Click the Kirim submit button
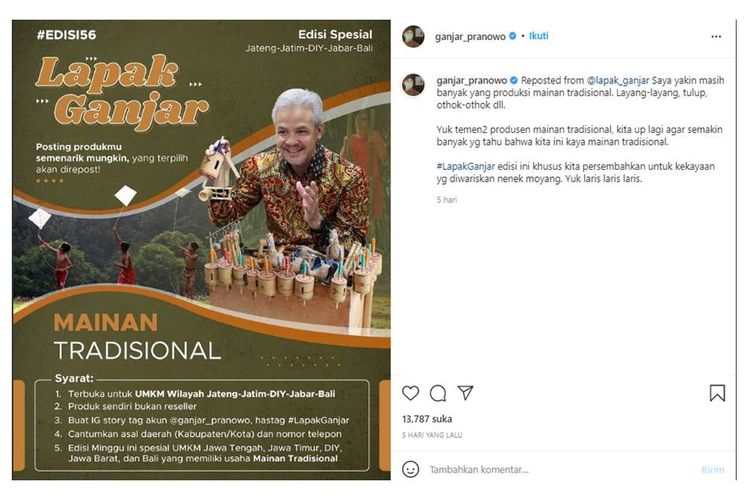 point(713,469)
